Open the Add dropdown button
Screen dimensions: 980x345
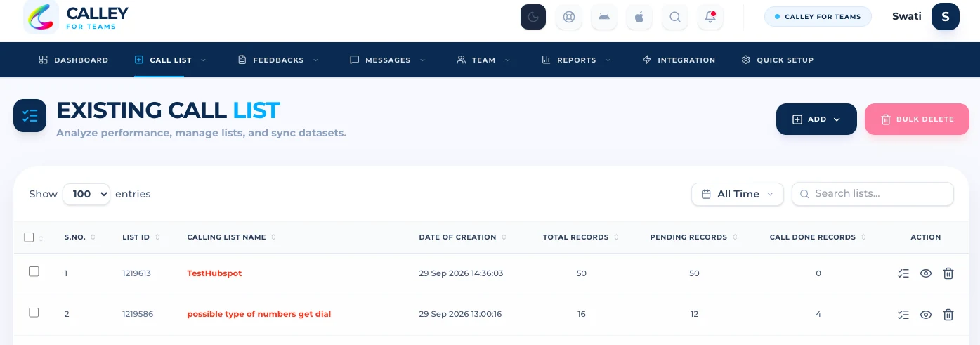click(x=816, y=119)
